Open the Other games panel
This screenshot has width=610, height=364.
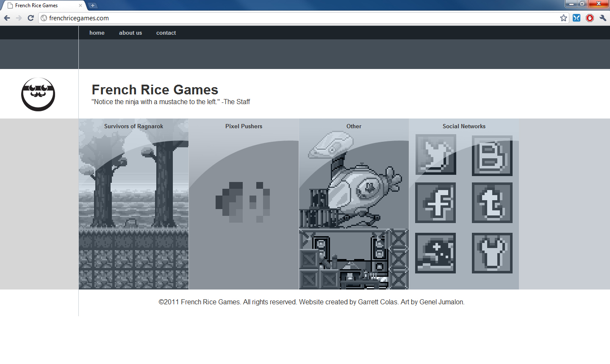point(354,204)
